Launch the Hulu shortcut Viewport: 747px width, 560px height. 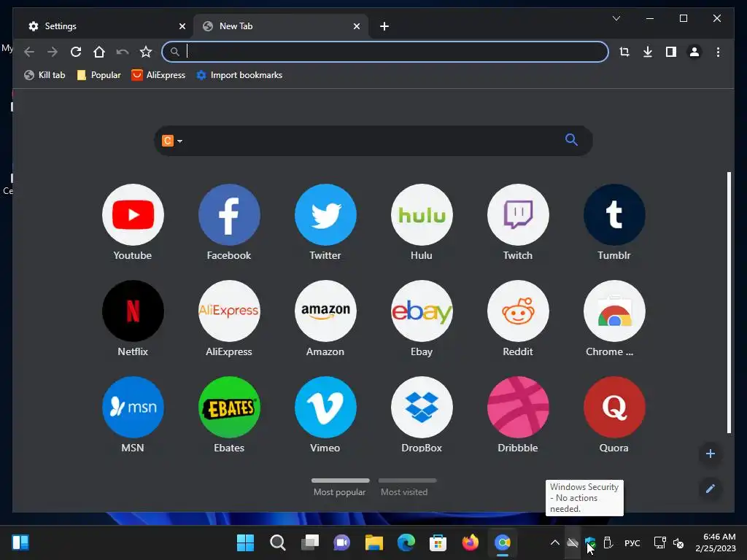tap(422, 215)
